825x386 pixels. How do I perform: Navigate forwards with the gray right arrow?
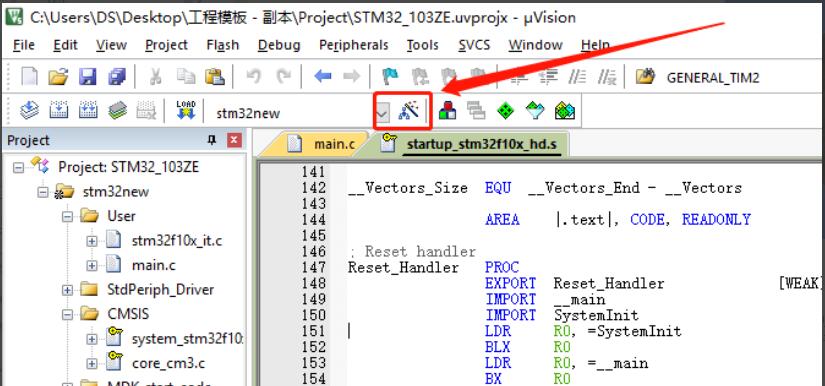point(351,77)
